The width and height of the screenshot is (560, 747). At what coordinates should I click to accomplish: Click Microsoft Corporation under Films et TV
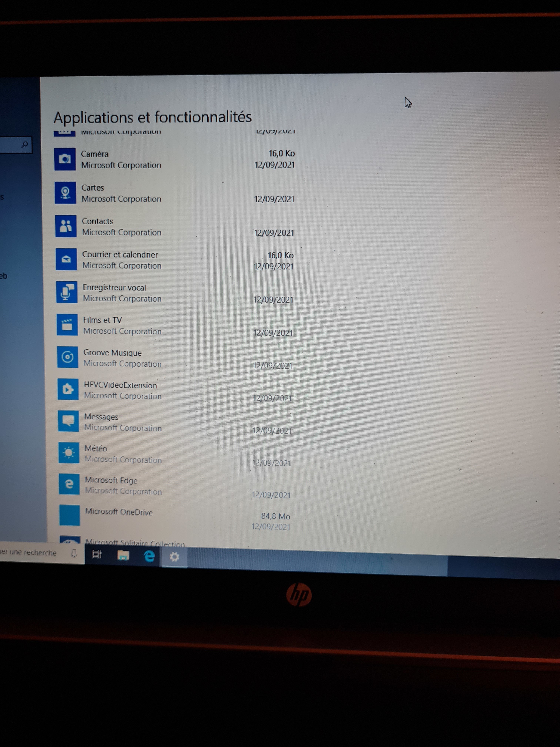point(123,331)
